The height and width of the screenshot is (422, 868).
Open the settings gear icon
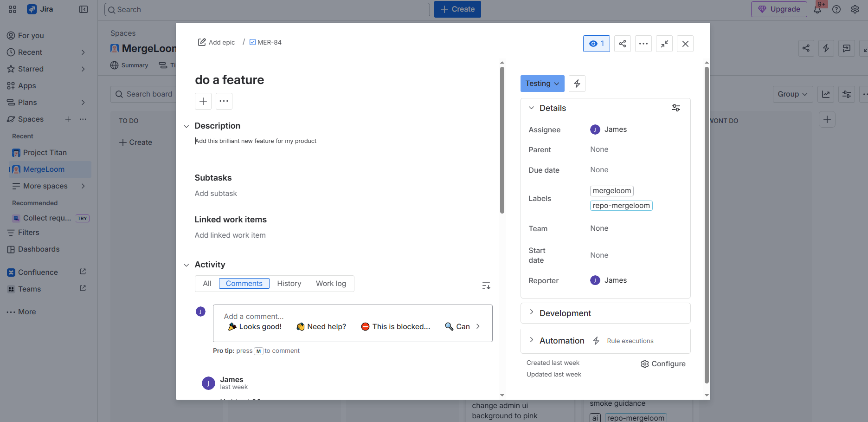(855, 9)
